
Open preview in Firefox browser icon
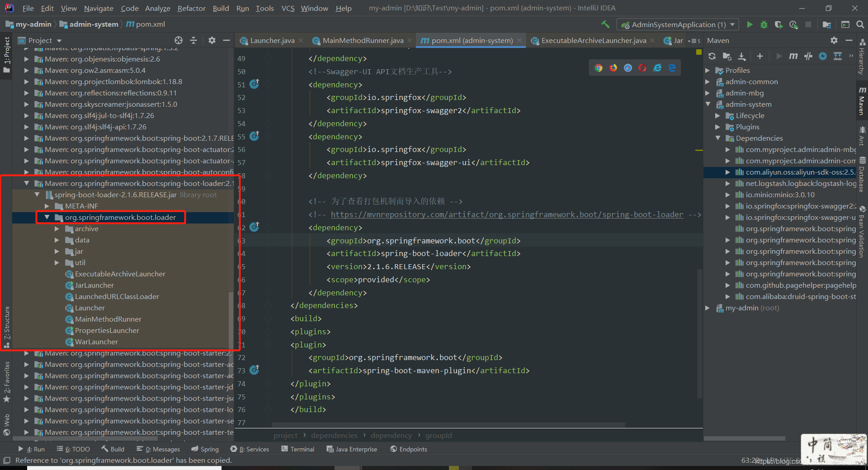click(x=613, y=68)
